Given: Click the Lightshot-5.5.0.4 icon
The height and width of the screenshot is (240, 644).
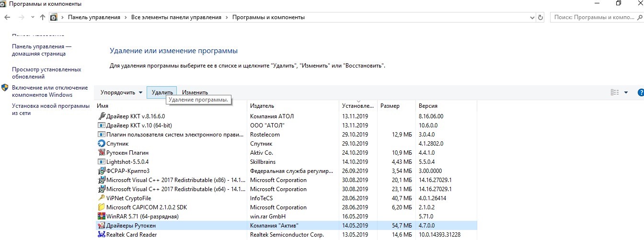Looking at the screenshot, I should (101, 162).
